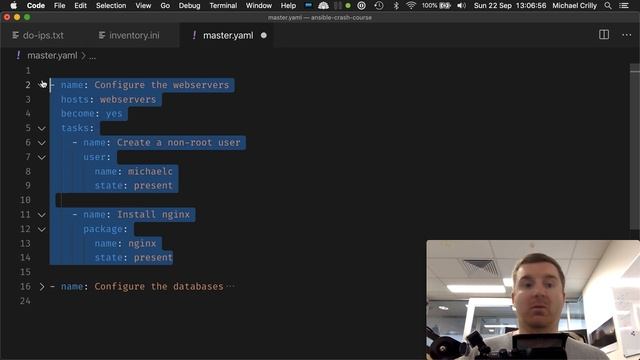The image size is (640, 360).
Task: Open the Notification Center icon
Action: click(624, 5)
